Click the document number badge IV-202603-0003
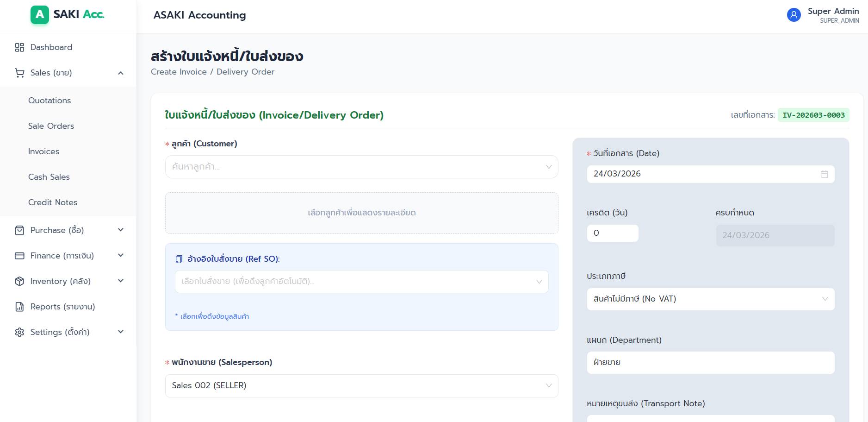 813,115
